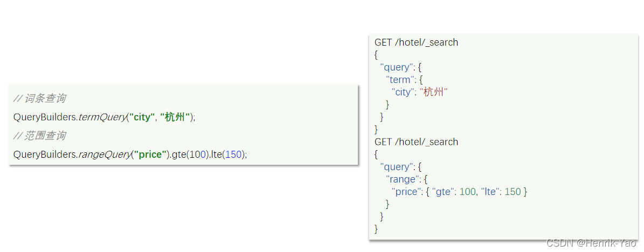Click the CSDN @Henrik-Yao watermark

click(x=595, y=243)
